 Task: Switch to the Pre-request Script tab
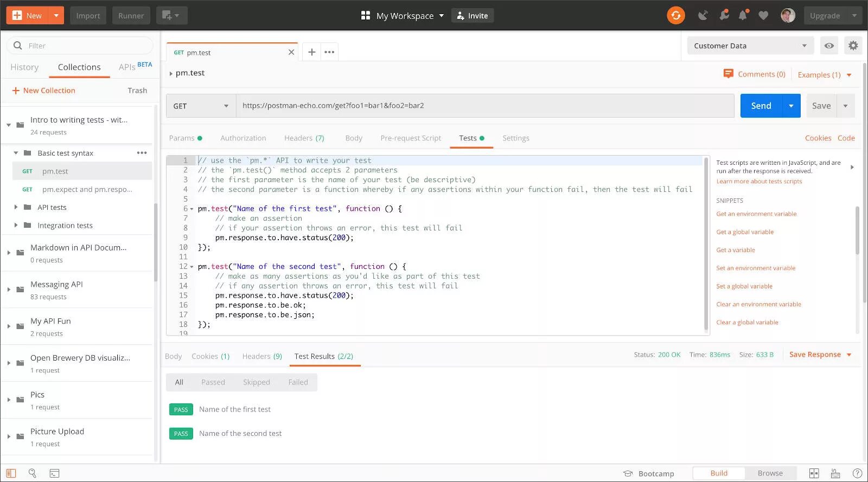point(411,138)
